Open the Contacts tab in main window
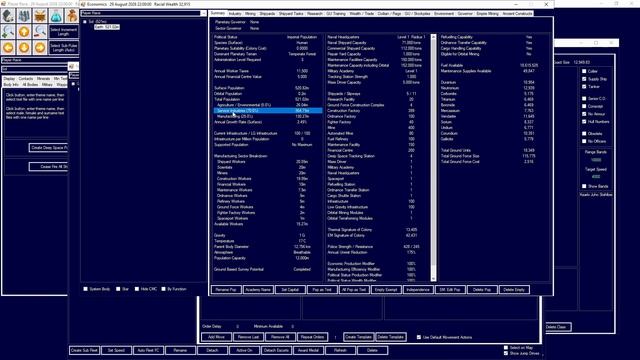The width and height of the screenshot is (640, 360). [26, 78]
